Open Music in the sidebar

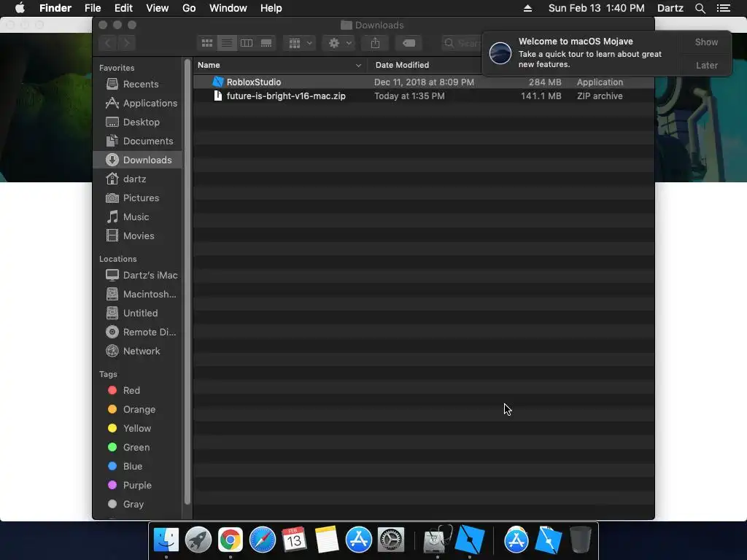pyautogui.click(x=138, y=217)
